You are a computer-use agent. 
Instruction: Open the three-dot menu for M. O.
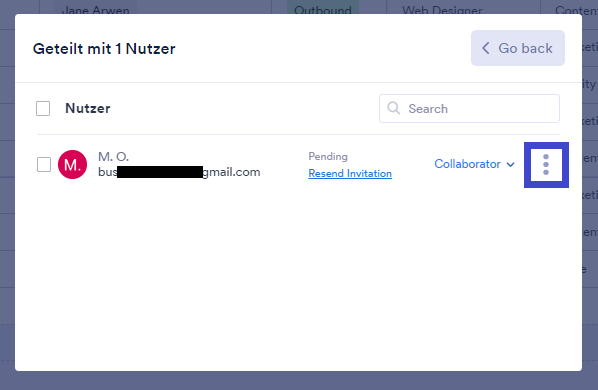[x=546, y=165]
